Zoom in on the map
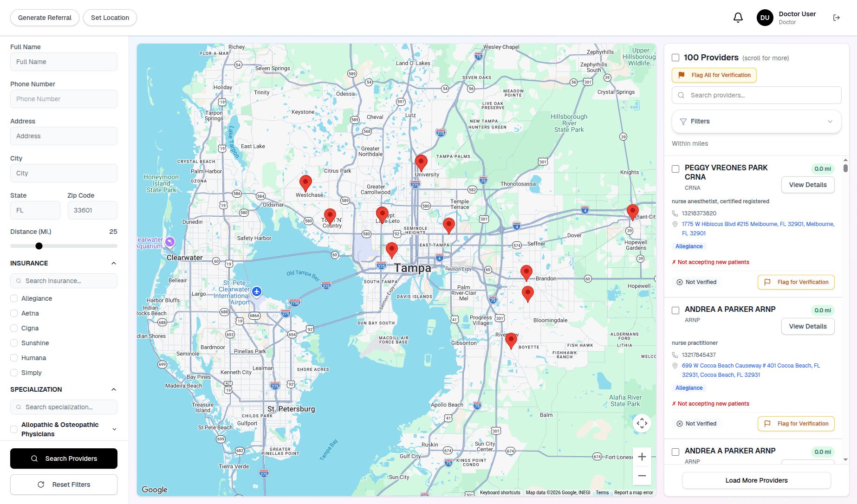This screenshot has height=504, width=857. [x=642, y=457]
